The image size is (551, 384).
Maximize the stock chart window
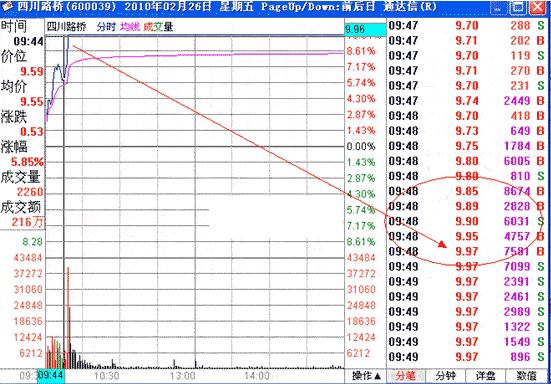518,7
